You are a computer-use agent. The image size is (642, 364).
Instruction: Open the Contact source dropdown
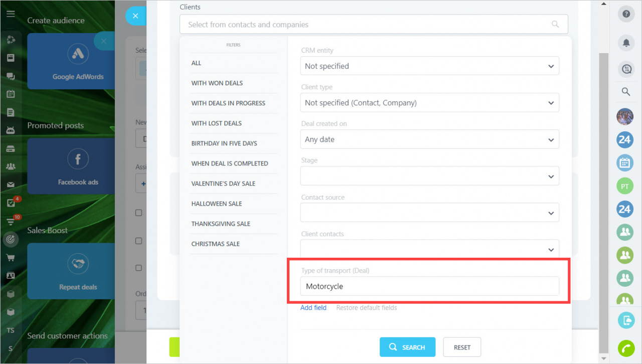(429, 213)
